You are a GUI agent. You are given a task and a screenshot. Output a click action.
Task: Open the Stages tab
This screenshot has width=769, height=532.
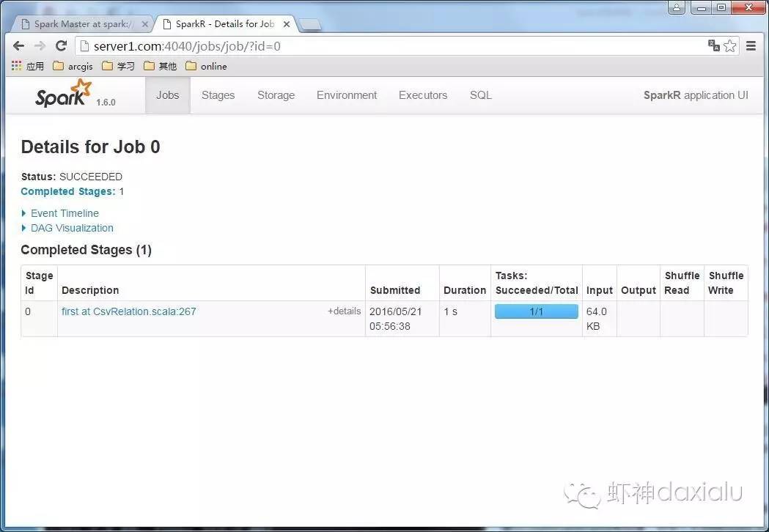click(x=218, y=95)
